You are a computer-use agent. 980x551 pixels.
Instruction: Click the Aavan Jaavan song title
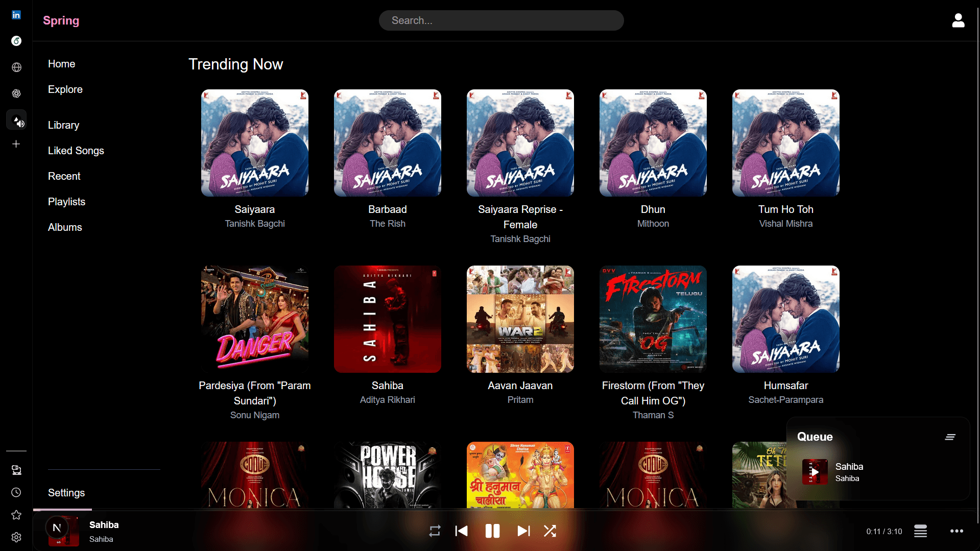point(520,386)
